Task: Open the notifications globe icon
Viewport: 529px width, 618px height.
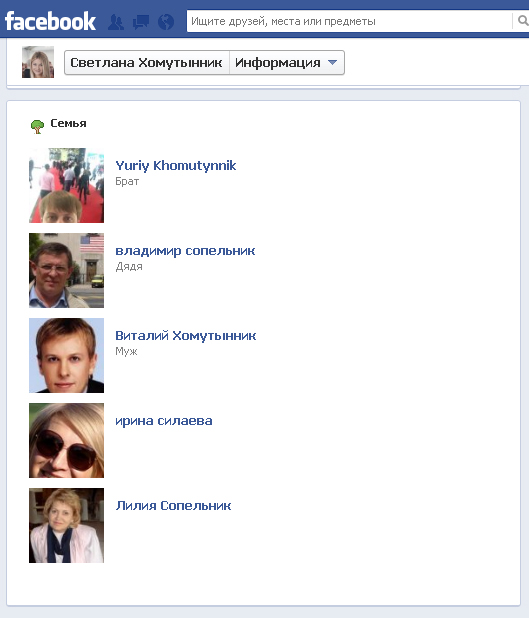Action: (166, 22)
